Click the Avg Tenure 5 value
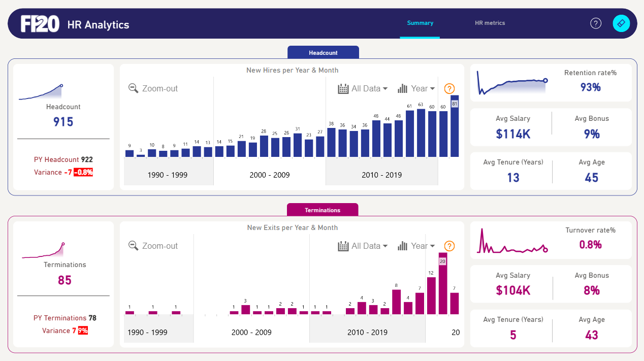The height and width of the screenshot is (361, 644). 513,335
